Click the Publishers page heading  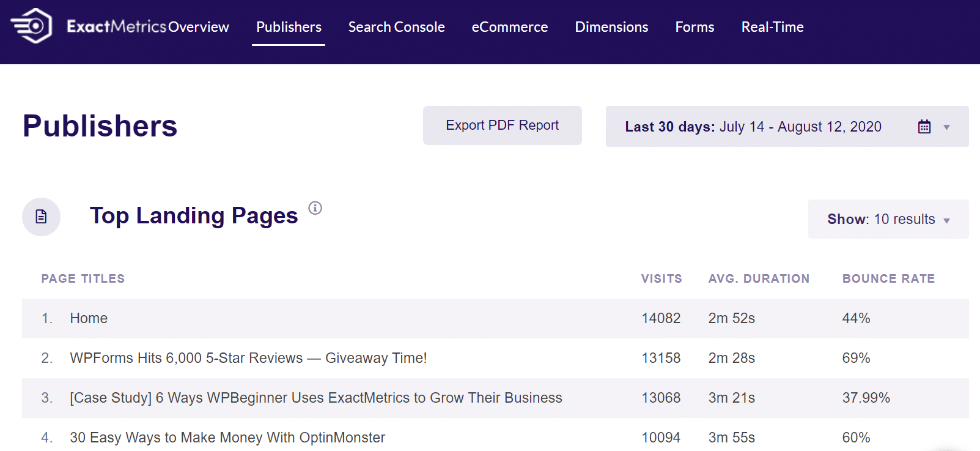[100, 126]
